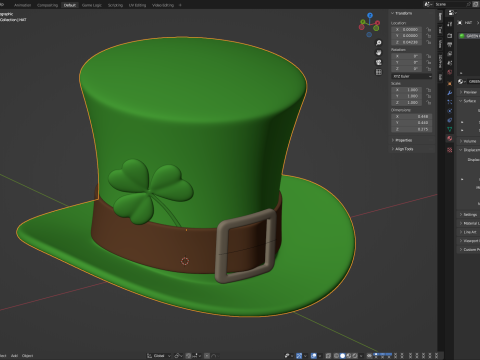
Task: Open the Scripting workspace tab
Action: pos(115,5)
